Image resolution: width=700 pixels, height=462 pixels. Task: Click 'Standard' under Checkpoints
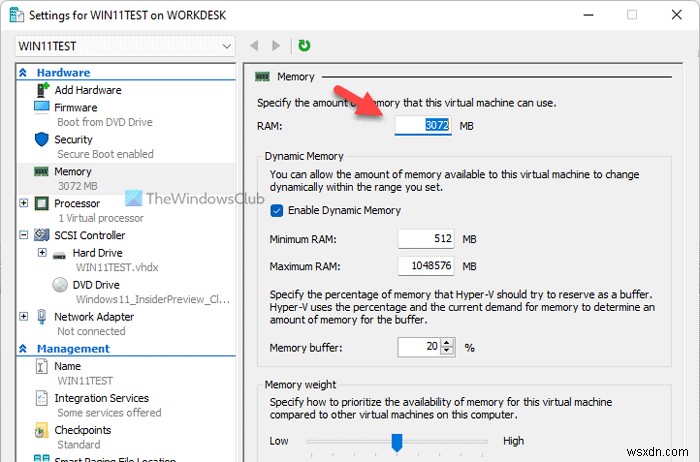coord(79,445)
